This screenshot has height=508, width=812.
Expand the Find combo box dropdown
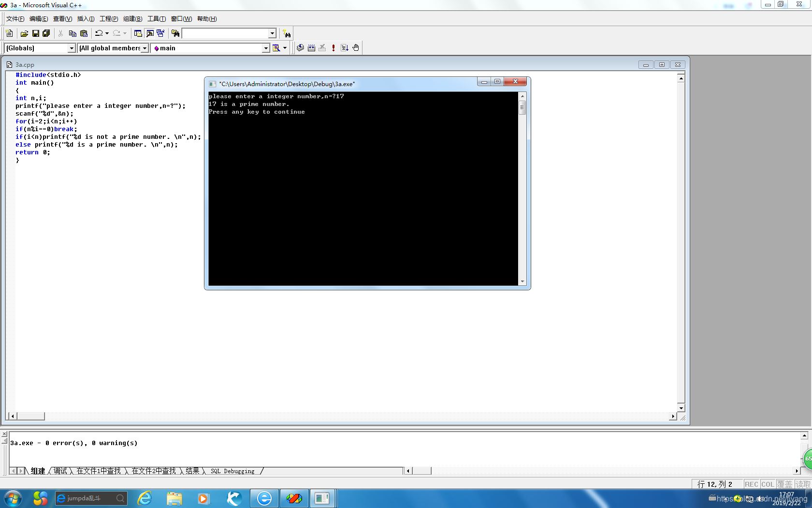272,33
